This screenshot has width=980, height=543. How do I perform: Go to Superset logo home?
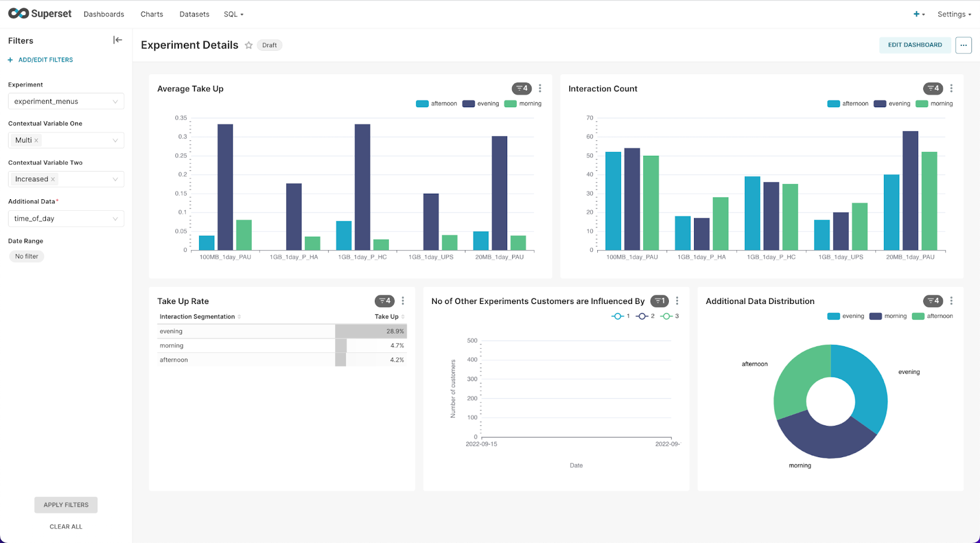[40, 13]
